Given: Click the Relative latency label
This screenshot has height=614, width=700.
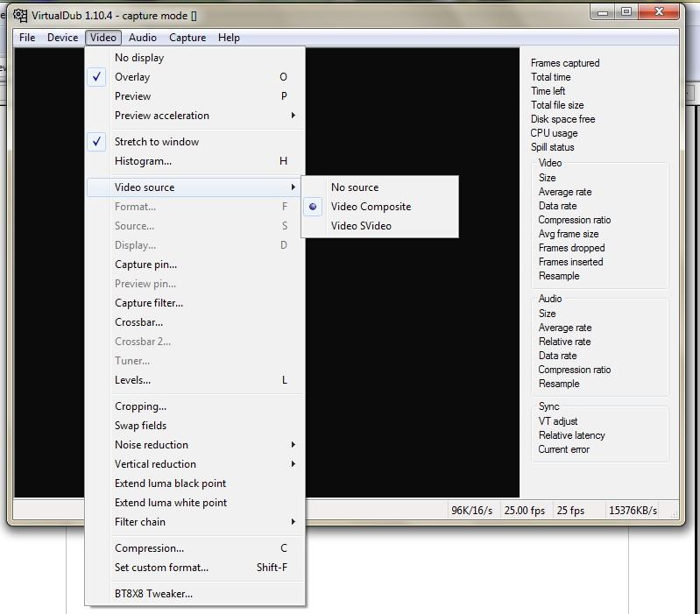Looking at the screenshot, I should click(571, 435).
